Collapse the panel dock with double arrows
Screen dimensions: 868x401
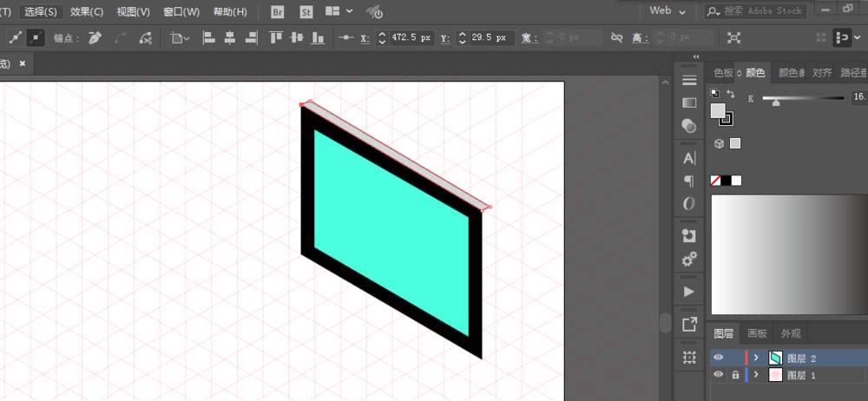pyautogui.click(x=696, y=56)
